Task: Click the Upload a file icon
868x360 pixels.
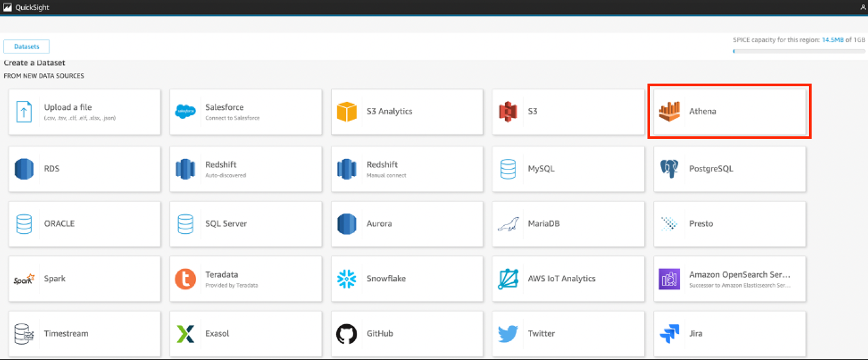Action: [24, 112]
